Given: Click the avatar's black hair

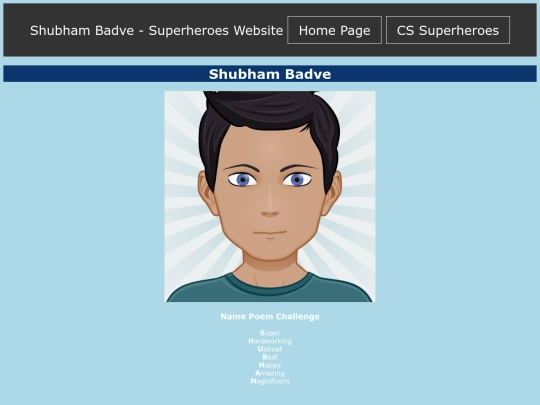Looking at the screenshot, I should pyautogui.click(x=269, y=114).
